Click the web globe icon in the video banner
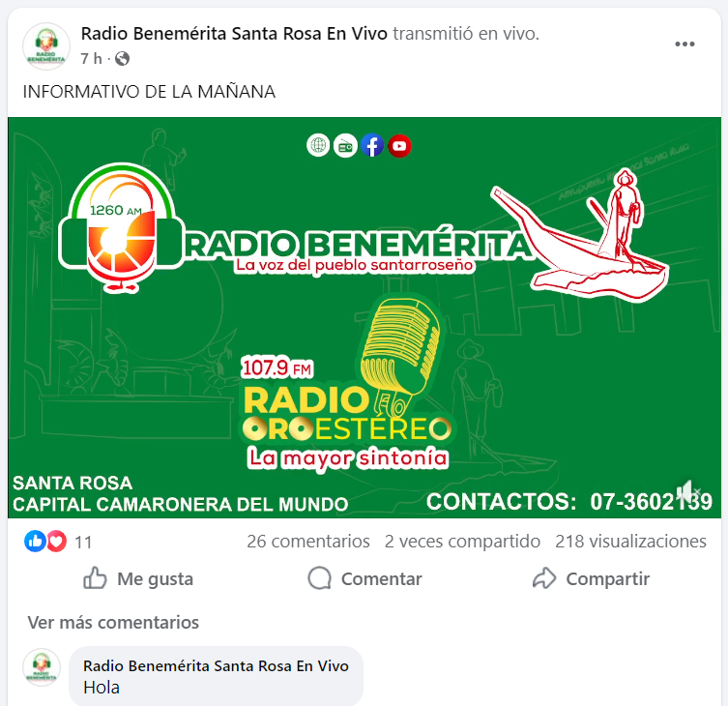 318,146
